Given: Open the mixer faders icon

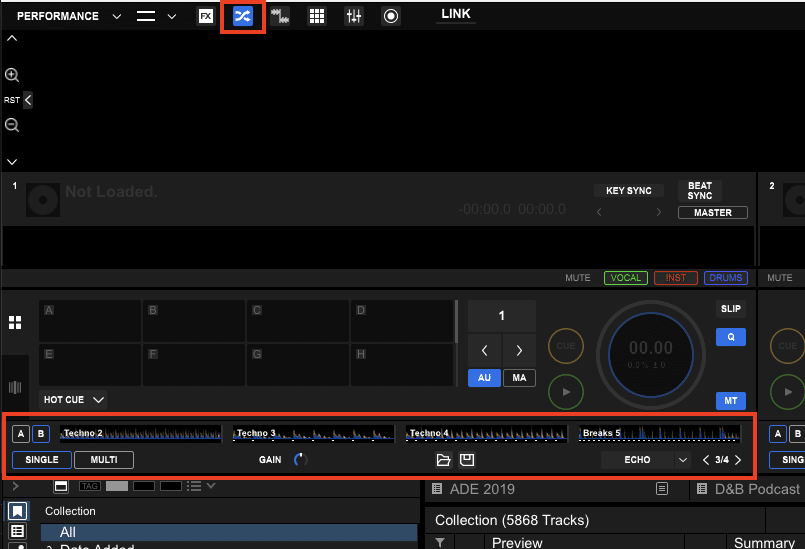Looking at the screenshot, I should 354,16.
